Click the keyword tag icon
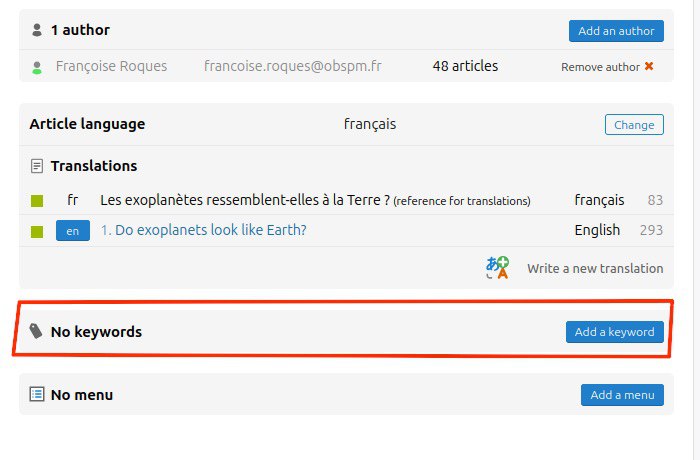The height and width of the screenshot is (460, 700). (36, 331)
